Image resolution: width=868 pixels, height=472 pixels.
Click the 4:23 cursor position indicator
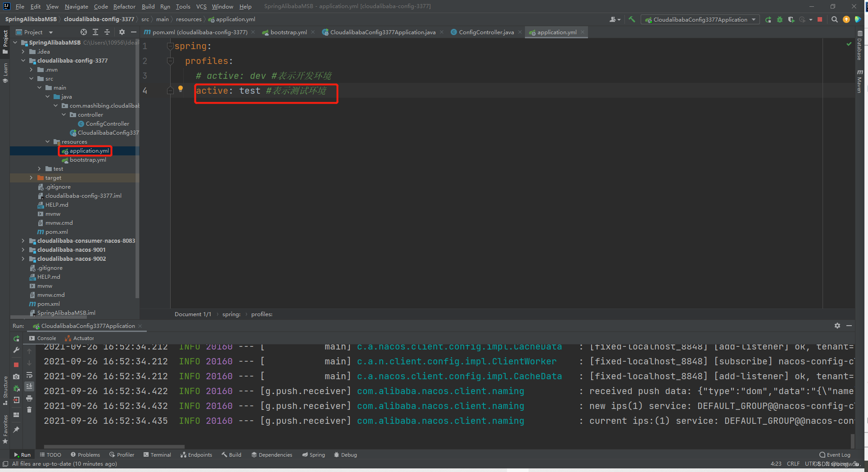[x=776, y=463]
